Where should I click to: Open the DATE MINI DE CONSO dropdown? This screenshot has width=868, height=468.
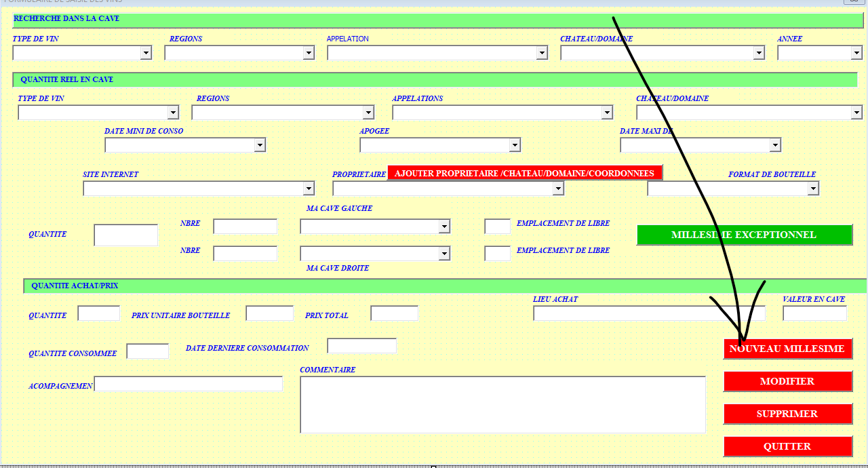coord(259,145)
